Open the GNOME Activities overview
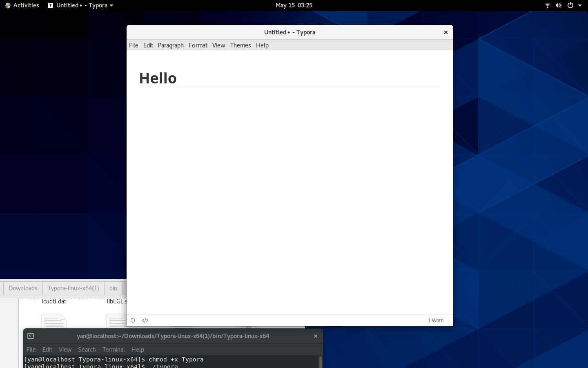 [x=22, y=5]
